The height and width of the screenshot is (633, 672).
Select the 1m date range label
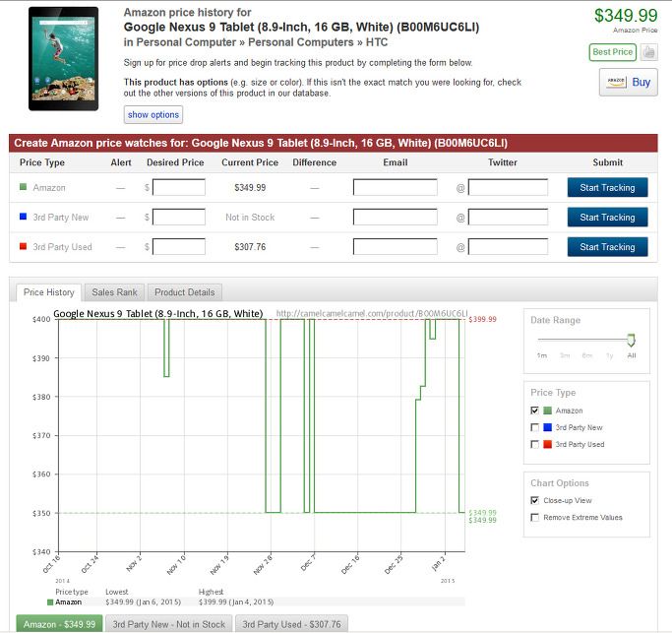coord(542,355)
